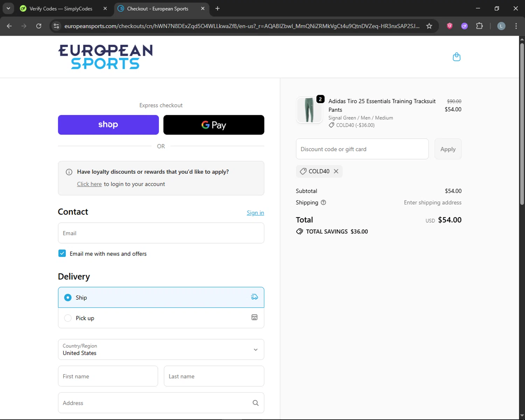Open the purple SimplyCodes extension icon

point(464,26)
